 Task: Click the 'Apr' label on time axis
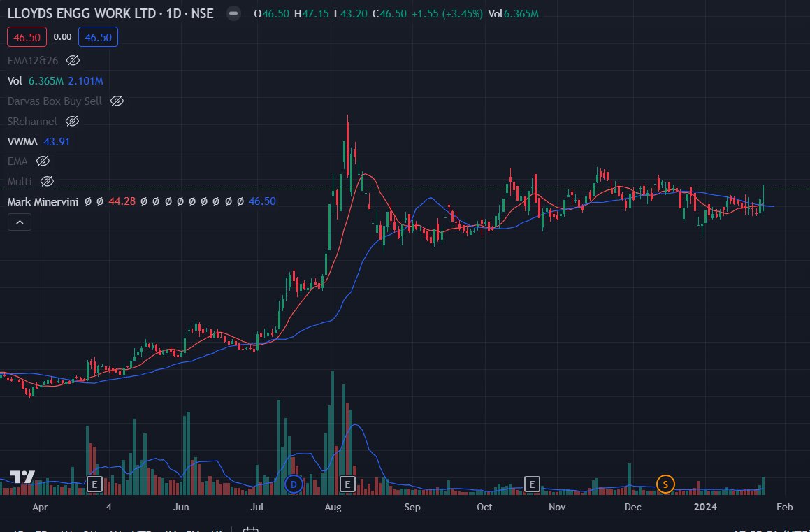[40, 508]
